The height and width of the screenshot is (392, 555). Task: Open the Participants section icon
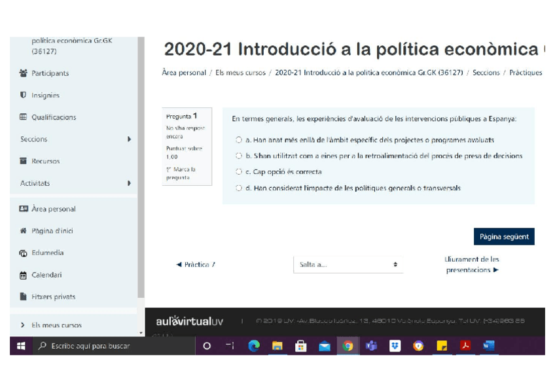[x=23, y=73]
